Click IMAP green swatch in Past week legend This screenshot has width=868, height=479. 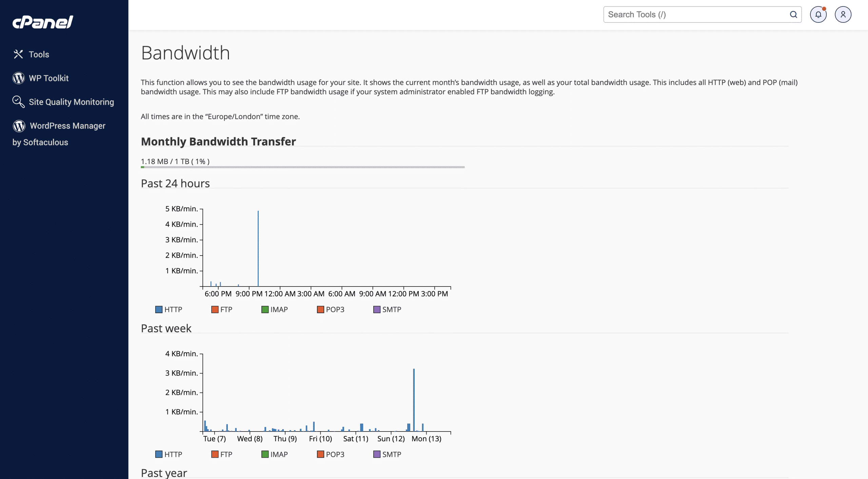[265, 454]
